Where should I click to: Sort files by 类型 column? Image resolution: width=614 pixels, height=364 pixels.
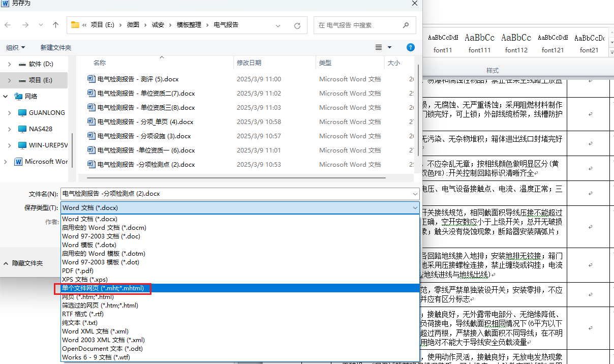[325, 63]
